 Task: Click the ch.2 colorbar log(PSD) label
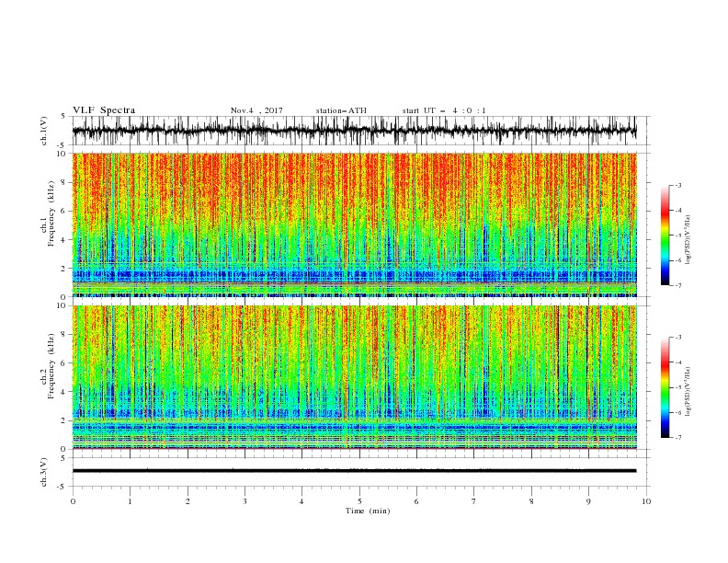coord(688,391)
